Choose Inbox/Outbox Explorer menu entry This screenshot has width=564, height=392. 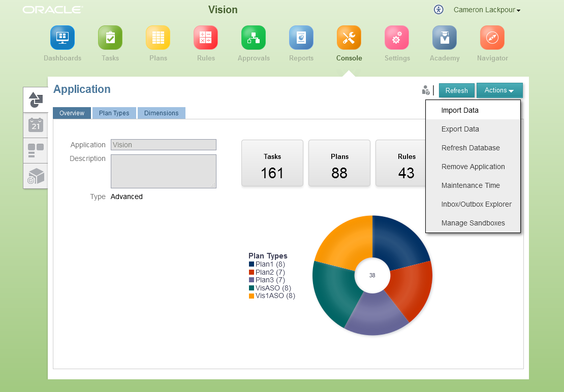tap(473, 204)
